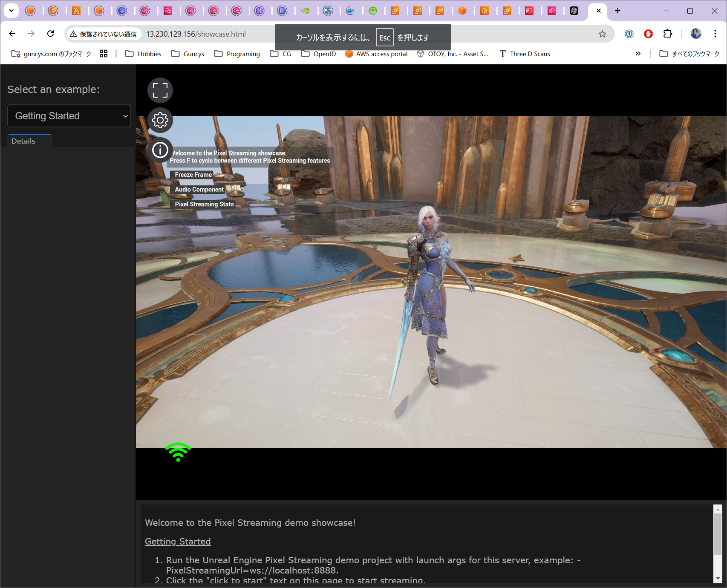This screenshot has width=727, height=588.
Task: Reload the showcase page
Action: point(50,34)
